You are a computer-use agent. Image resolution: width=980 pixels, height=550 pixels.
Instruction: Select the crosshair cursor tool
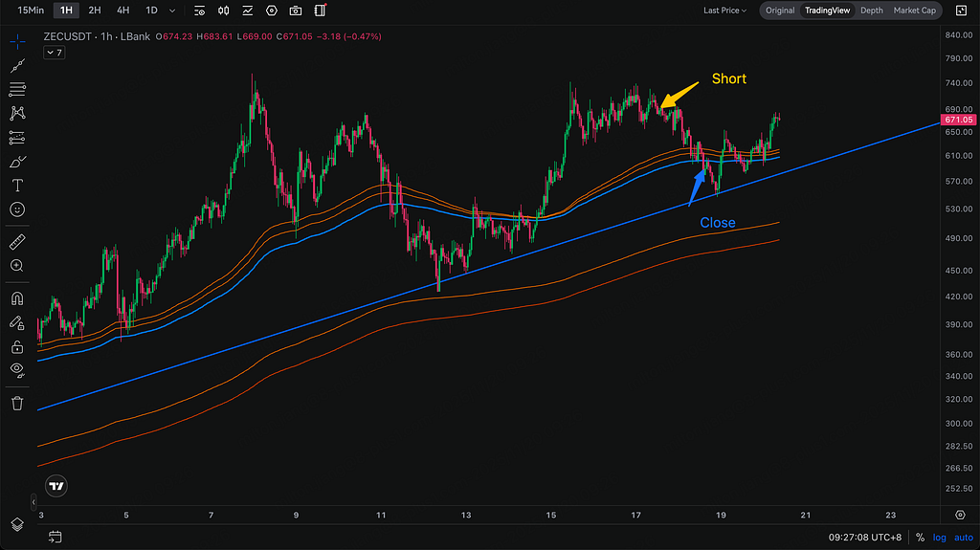[17, 42]
